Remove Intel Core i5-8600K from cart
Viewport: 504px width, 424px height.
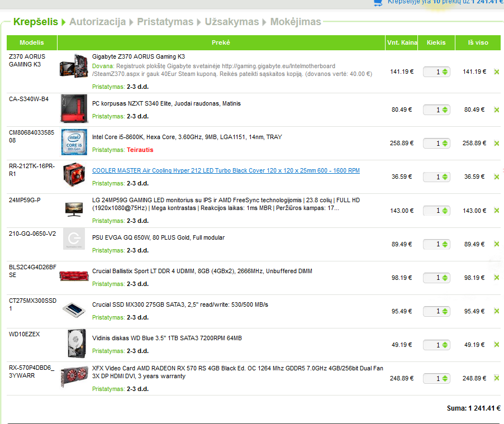coord(497,143)
